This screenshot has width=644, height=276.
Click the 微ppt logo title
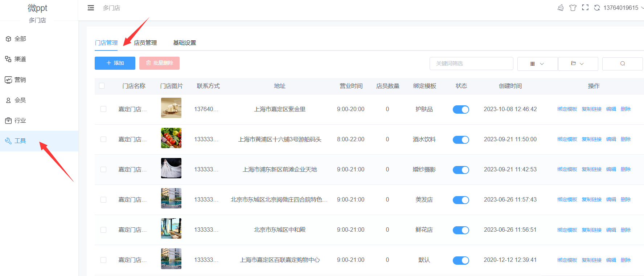pyautogui.click(x=37, y=8)
